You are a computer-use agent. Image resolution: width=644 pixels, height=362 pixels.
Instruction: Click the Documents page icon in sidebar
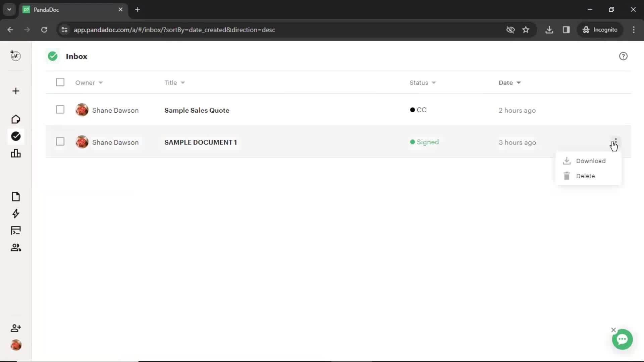pos(15,197)
